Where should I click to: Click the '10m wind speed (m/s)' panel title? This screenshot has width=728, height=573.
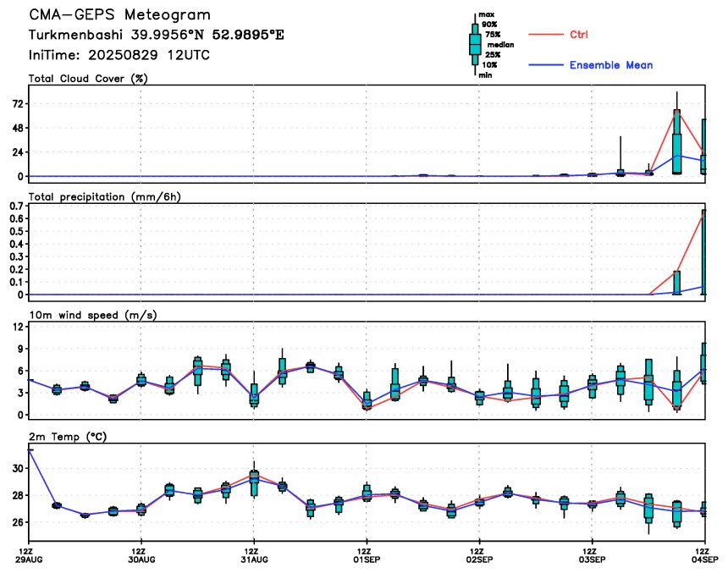(93, 316)
